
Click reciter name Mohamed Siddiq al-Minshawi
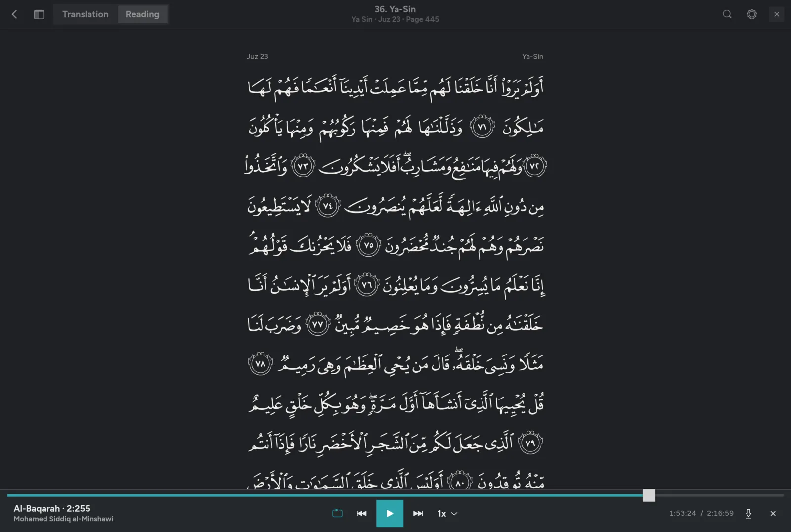63,519
